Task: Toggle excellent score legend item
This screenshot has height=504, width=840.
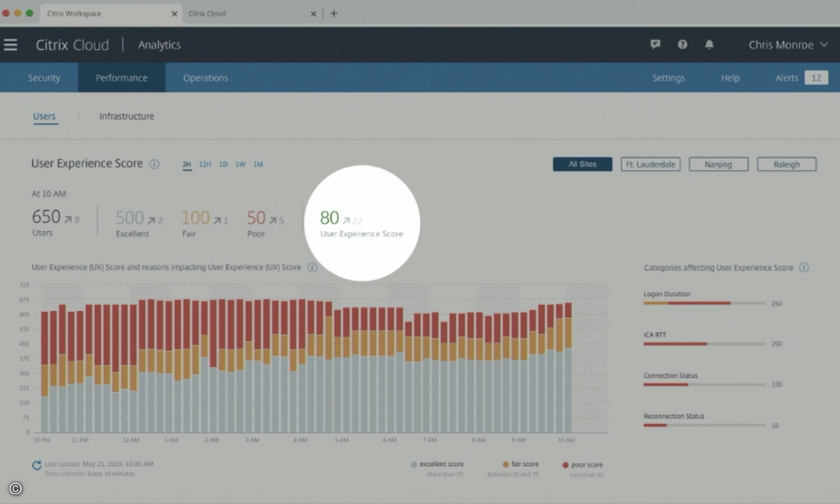Action: [437, 464]
